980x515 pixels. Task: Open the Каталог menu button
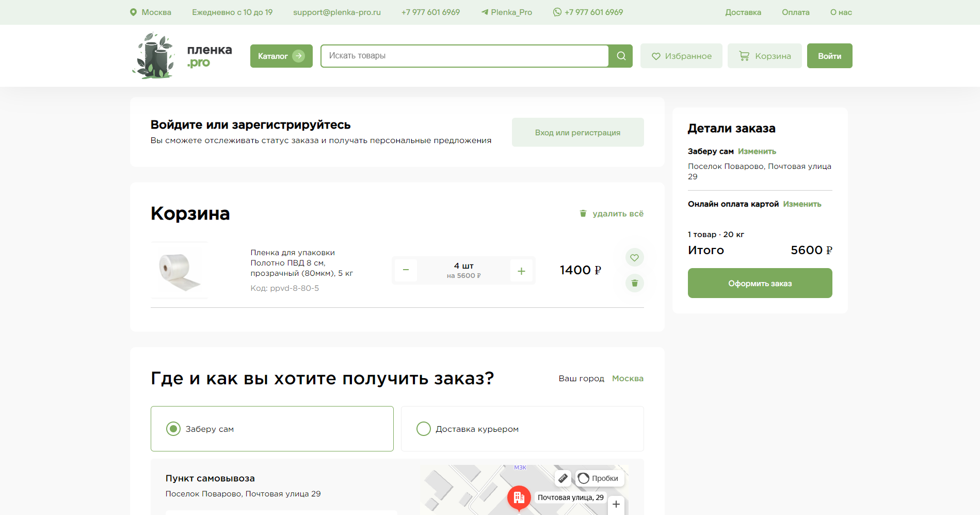pos(281,56)
